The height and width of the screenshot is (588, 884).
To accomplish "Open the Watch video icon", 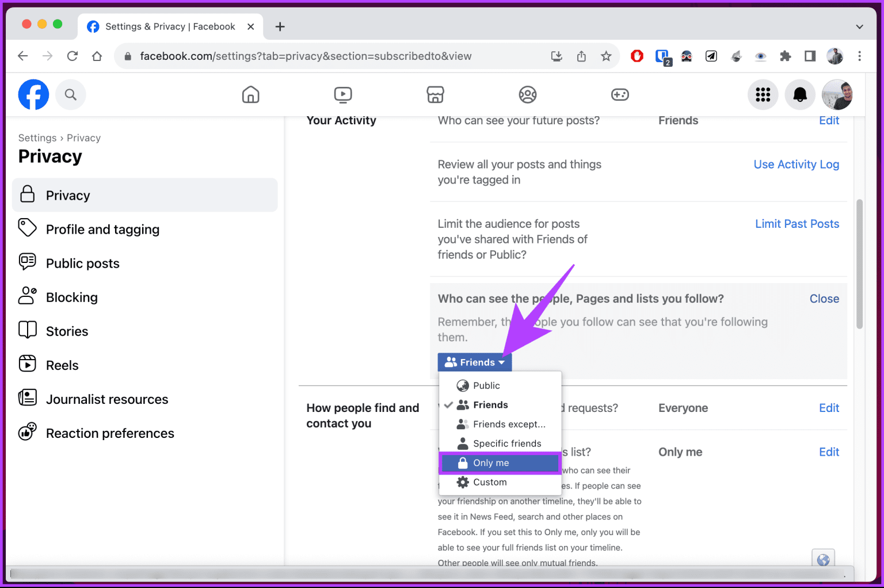I will coord(343,94).
